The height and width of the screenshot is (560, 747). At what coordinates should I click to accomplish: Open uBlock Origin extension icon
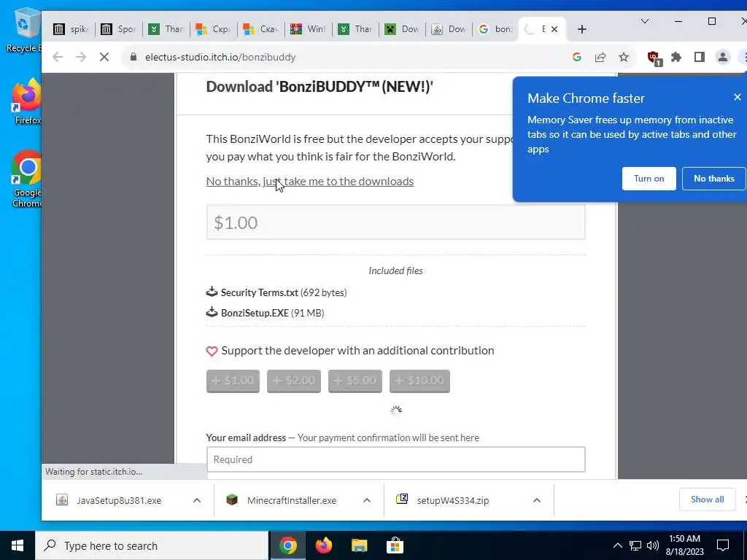pos(654,58)
